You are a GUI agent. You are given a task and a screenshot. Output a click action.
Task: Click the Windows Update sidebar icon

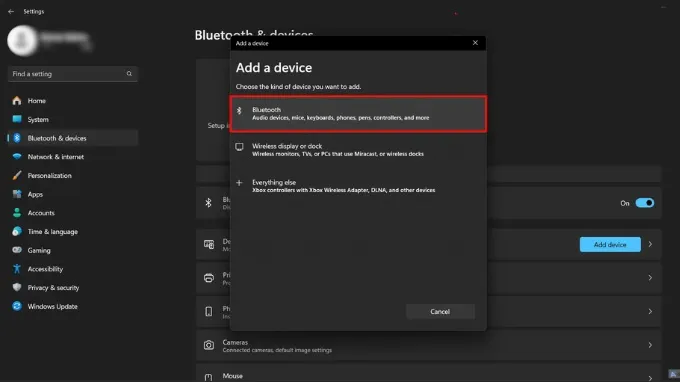[x=17, y=306]
